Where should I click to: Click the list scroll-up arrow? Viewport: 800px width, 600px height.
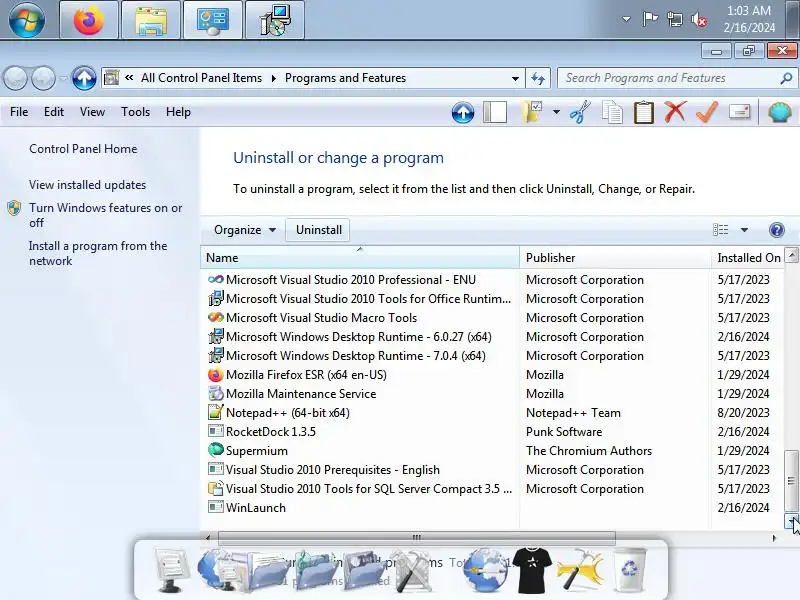pyautogui.click(x=791, y=254)
